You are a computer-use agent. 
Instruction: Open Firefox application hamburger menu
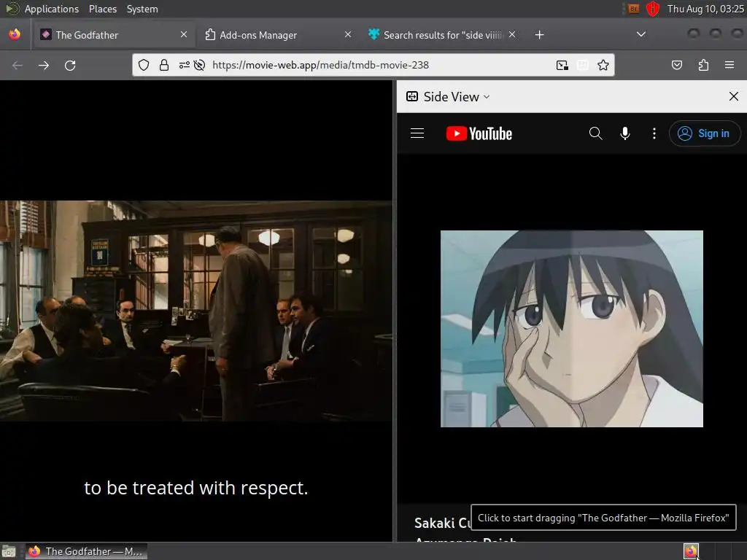[x=729, y=65]
